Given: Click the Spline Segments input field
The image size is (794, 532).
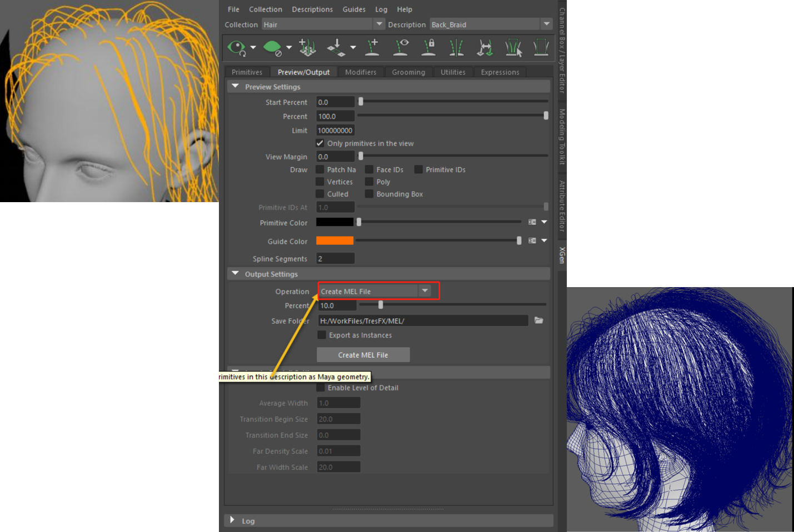Looking at the screenshot, I should click(x=334, y=258).
